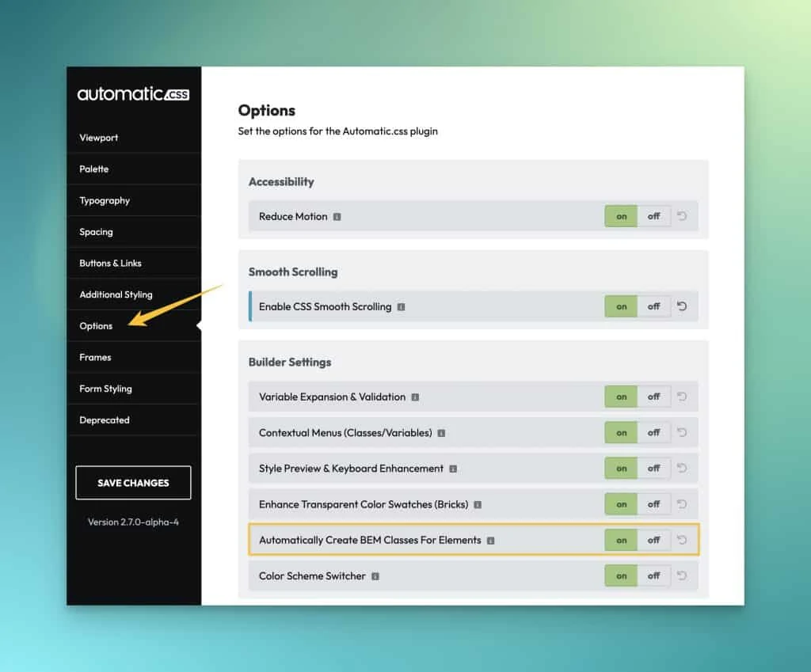Screen dimensions: 811x672
Task: Click the Automatically Create BEM Classes info icon
Action: pyautogui.click(x=490, y=540)
